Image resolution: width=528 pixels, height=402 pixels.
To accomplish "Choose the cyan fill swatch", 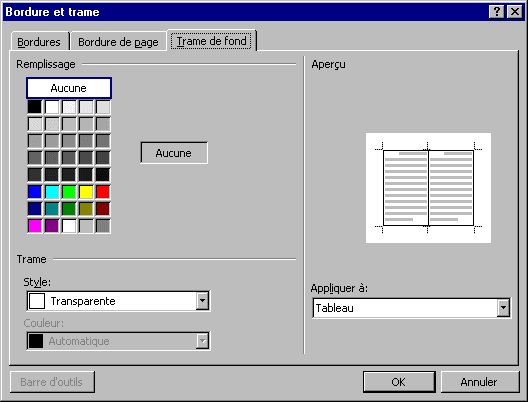I will pos(52,192).
